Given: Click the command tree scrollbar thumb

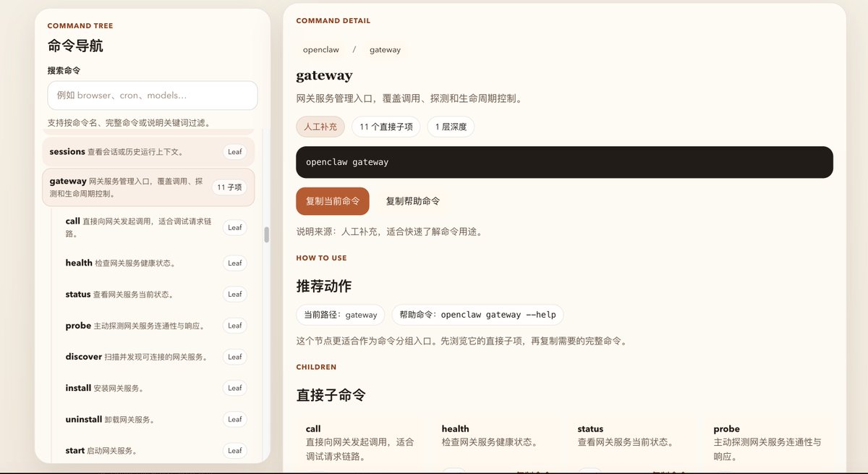Looking at the screenshot, I should coord(266,234).
